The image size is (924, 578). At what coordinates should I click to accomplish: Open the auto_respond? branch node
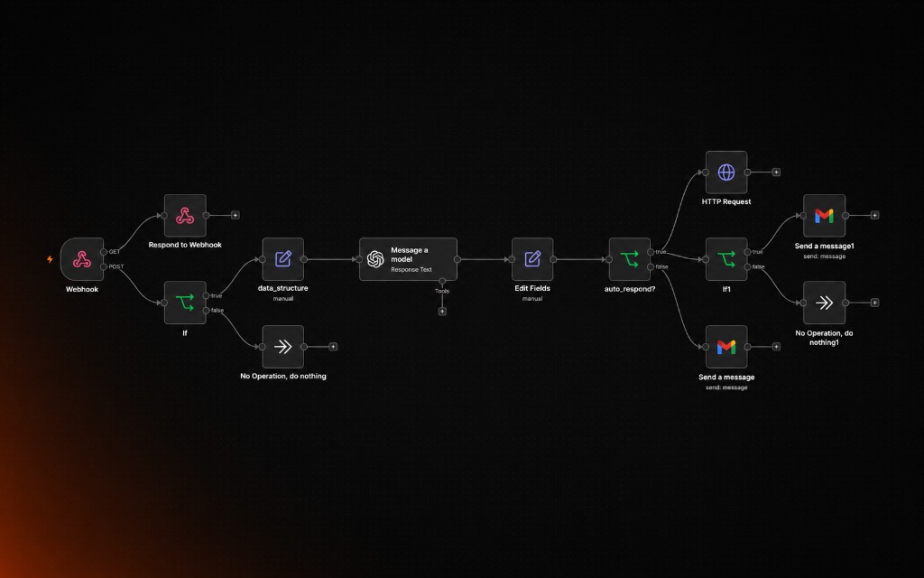click(629, 259)
